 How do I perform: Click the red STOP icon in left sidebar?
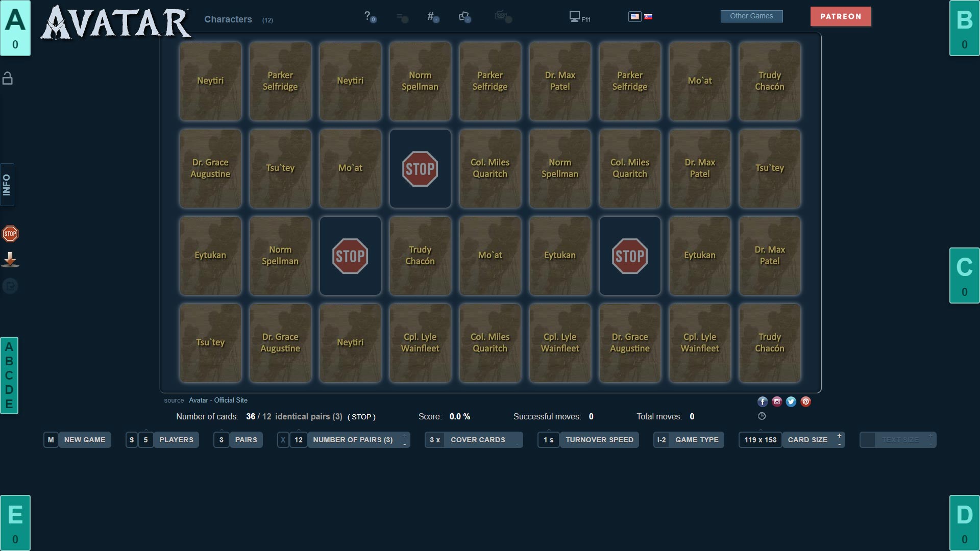tap(10, 234)
